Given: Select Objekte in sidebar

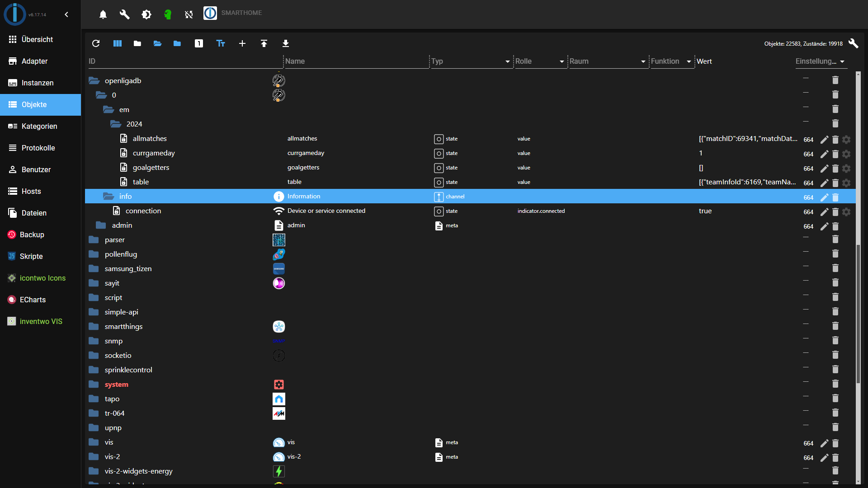Looking at the screenshot, I should pos(40,104).
